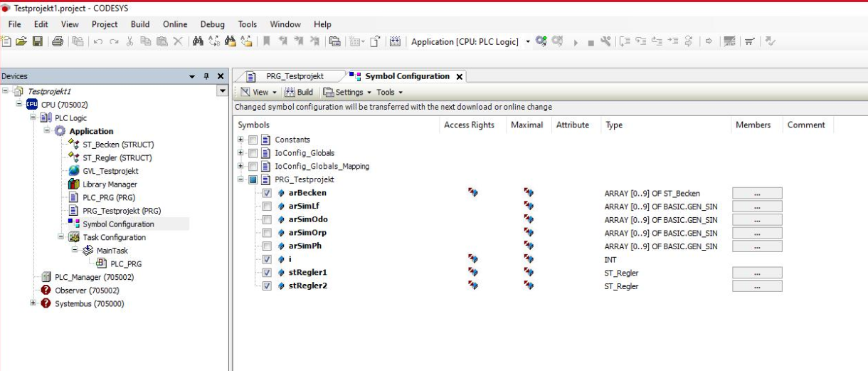Click the Login gear icon in toolbar
Viewport: 868px width, 371px height.
[x=541, y=41]
